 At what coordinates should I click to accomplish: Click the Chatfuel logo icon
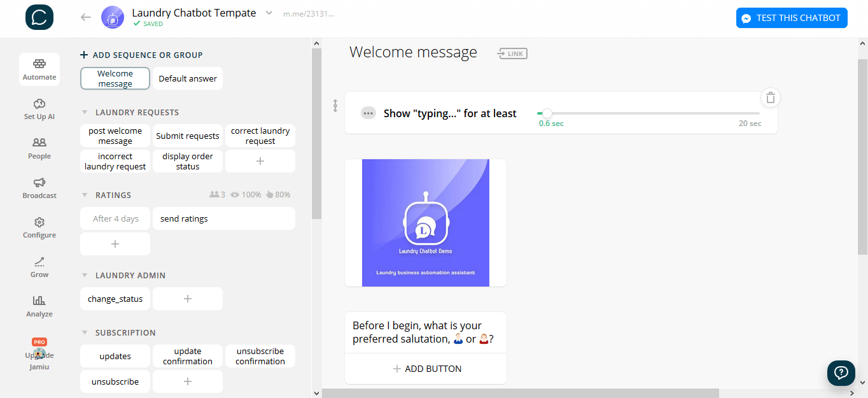(39, 17)
